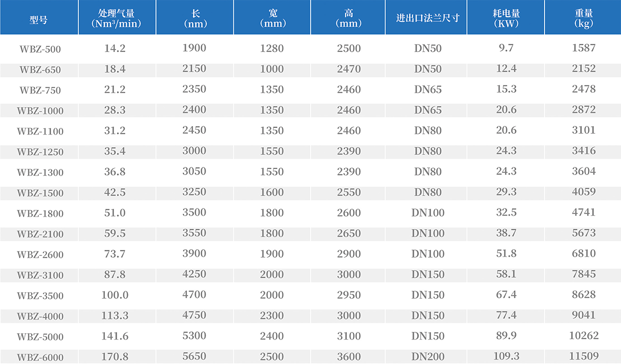Select the 5300 length cell

(x=194, y=336)
